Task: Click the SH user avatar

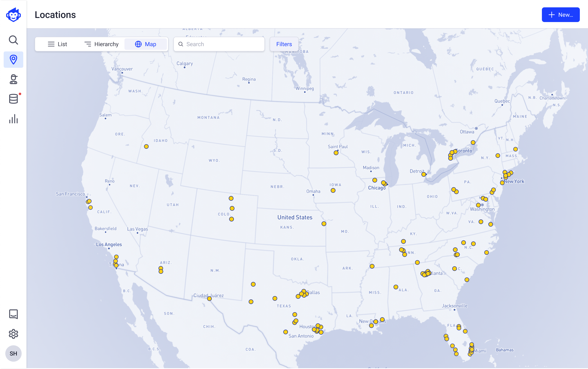Action: click(x=13, y=353)
